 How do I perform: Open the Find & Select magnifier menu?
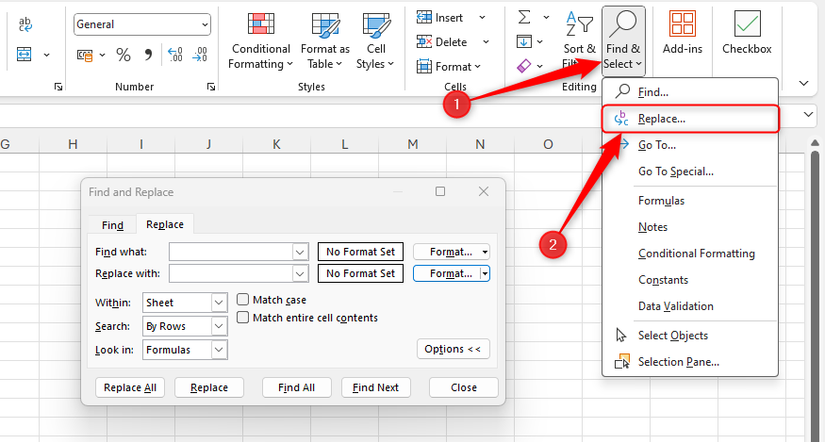point(623,41)
